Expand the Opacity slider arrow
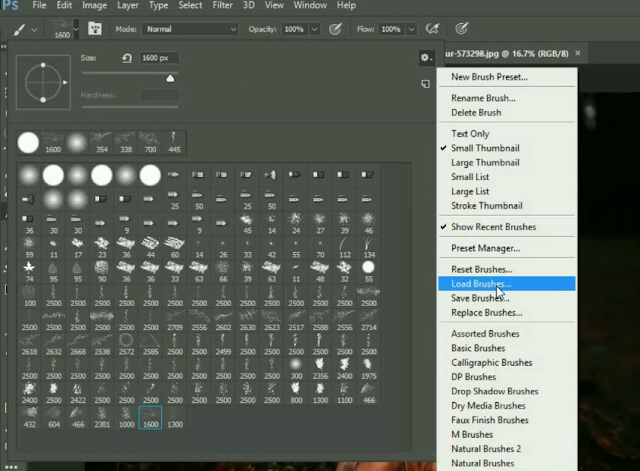The image size is (640, 471). [314, 29]
